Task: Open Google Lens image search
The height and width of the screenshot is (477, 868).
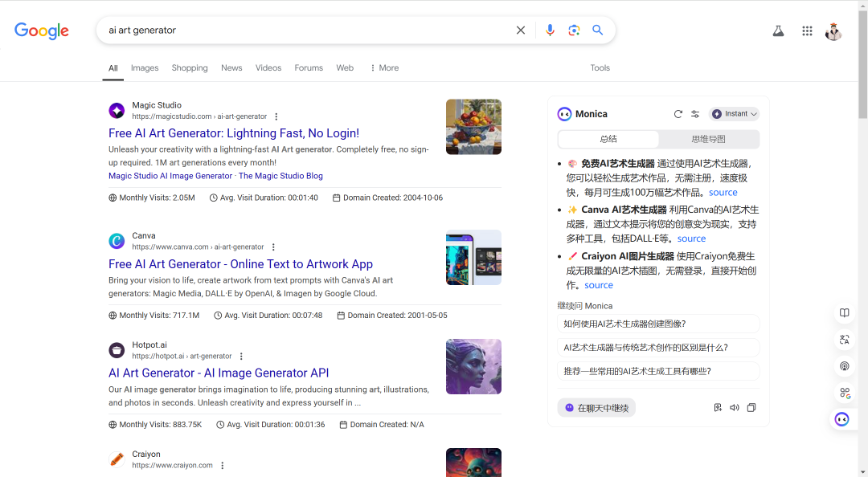Action: tap(574, 31)
